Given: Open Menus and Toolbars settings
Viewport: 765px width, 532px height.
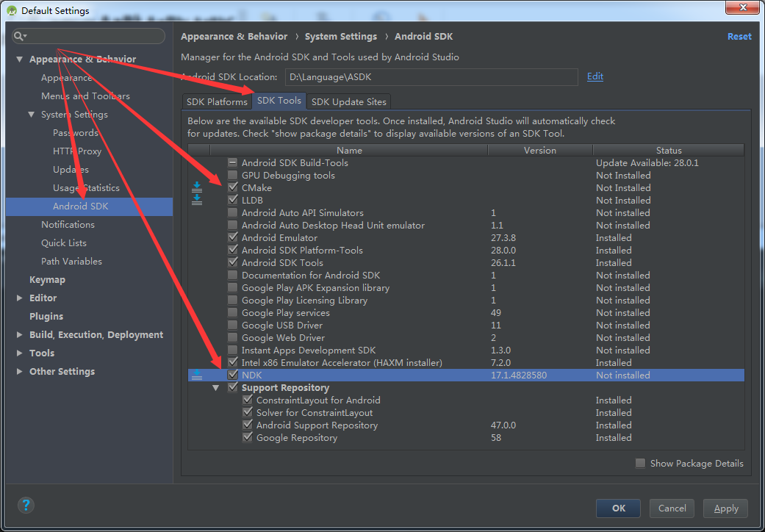Looking at the screenshot, I should point(85,96).
